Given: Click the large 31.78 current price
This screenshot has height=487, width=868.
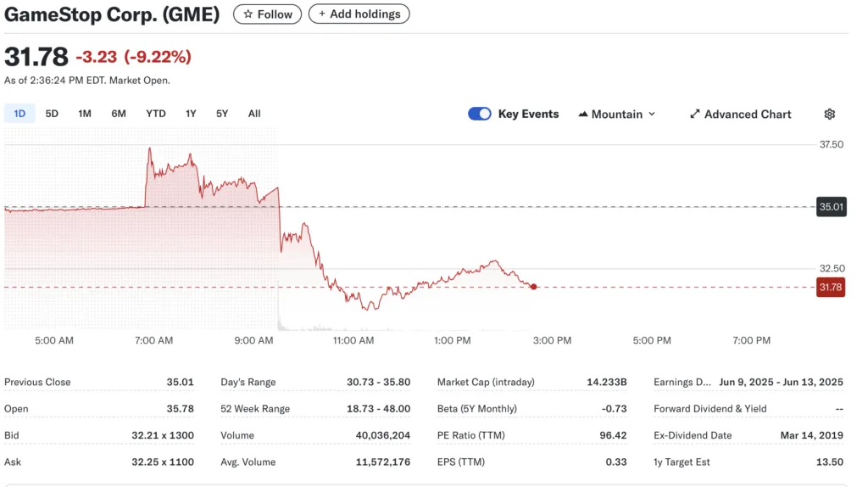Looking at the screenshot, I should (36, 57).
